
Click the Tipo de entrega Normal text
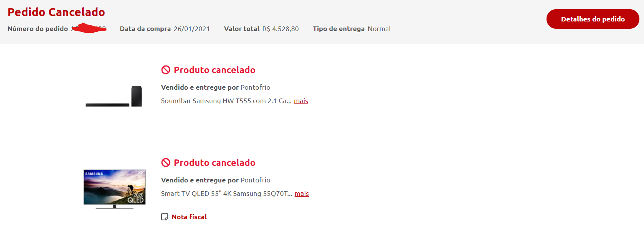pyautogui.click(x=352, y=29)
